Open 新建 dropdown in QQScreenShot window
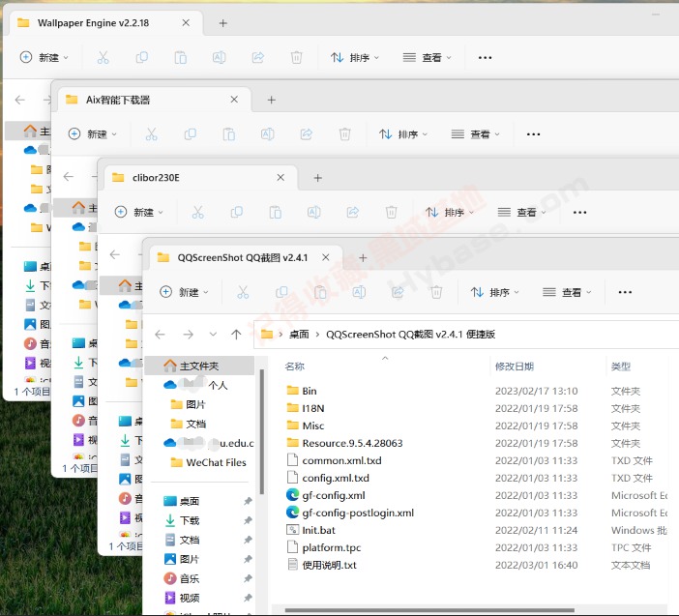This screenshot has width=679, height=616. pos(184,293)
